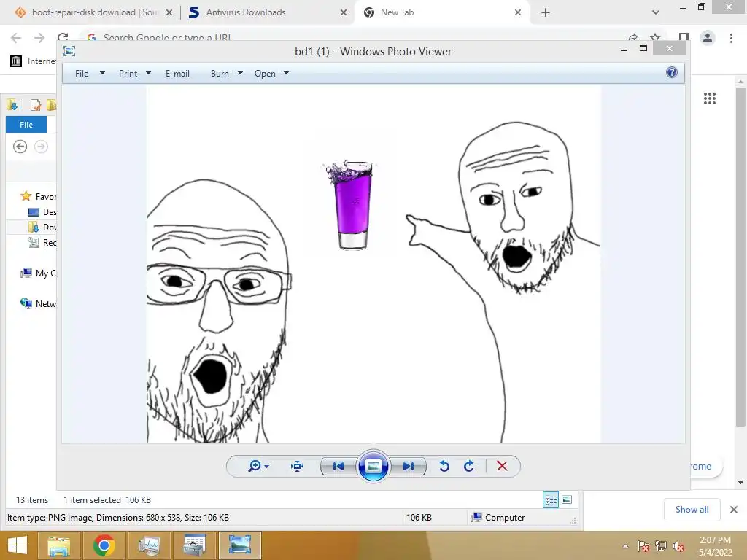
Task: Click the muted volume tray icon
Action: pyautogui.click(x=678, y=545)
